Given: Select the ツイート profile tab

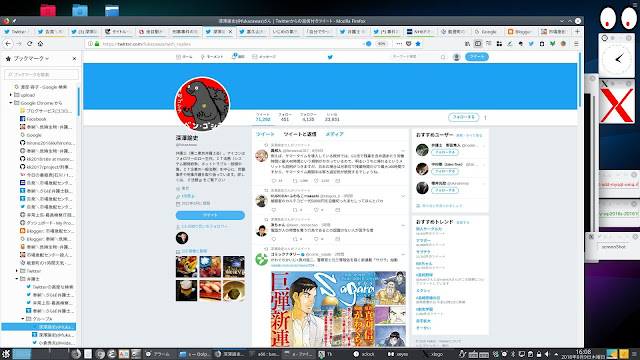Looking at the screenshot, I should tap(265, 134).
